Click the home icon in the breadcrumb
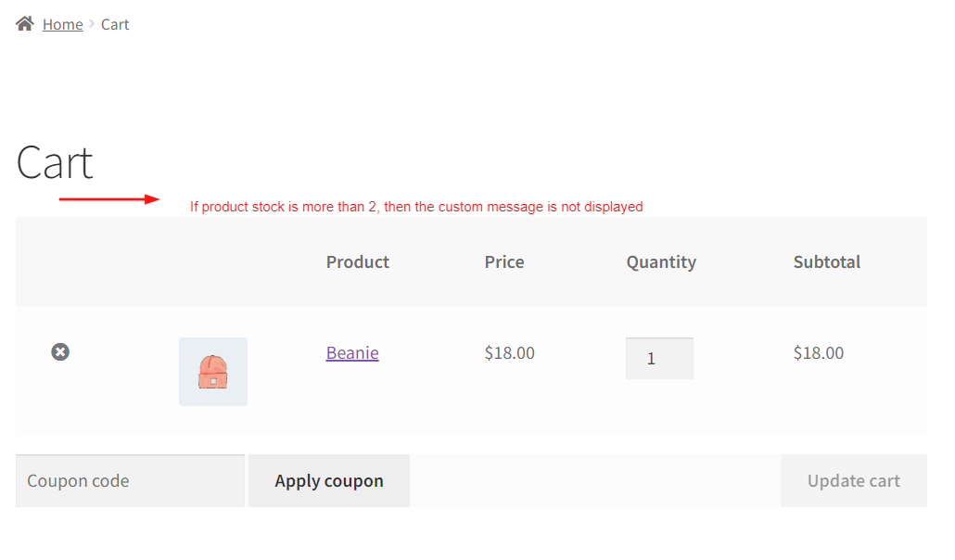 tap(24, 22)
